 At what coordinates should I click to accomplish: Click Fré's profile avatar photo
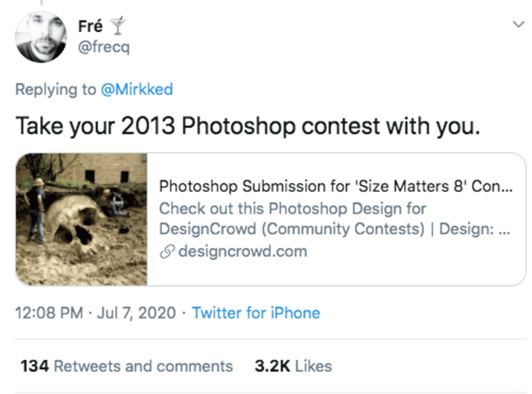click(x=41, y=36)
